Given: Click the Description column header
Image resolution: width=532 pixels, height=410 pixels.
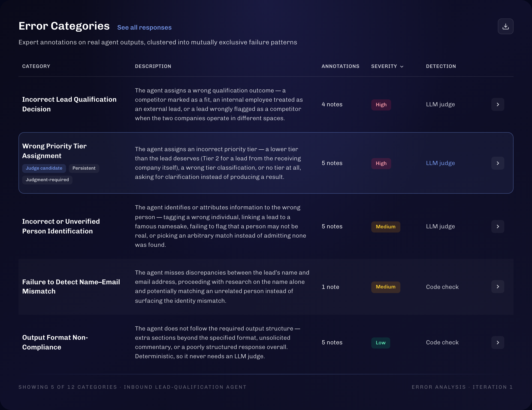Looking at the screenshot, I should coord(153,66).
